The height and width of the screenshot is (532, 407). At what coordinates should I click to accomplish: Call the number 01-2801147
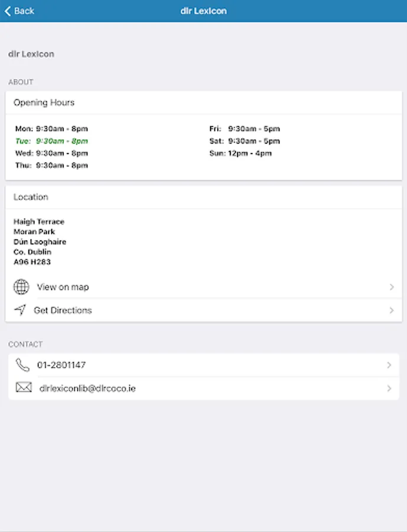61,365
